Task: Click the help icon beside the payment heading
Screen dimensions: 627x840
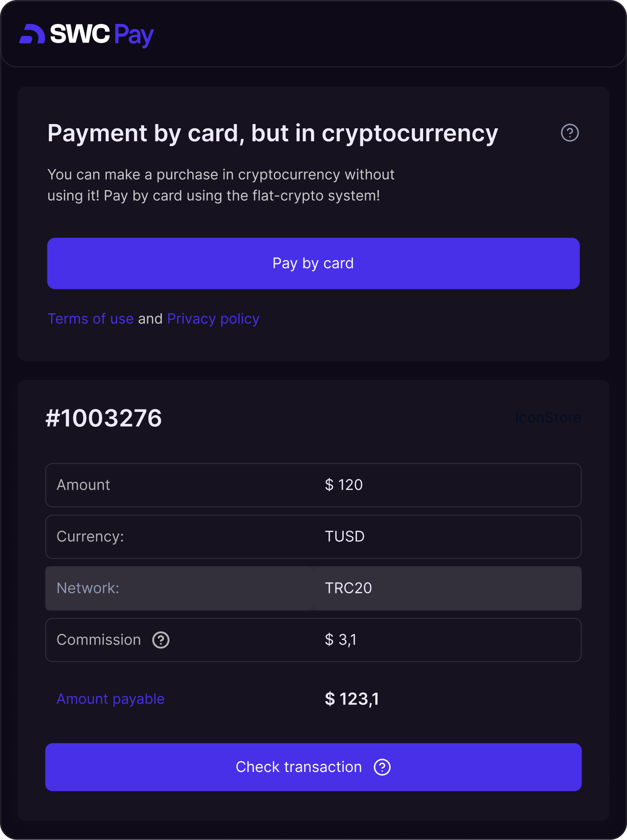Action: (570, 133)
